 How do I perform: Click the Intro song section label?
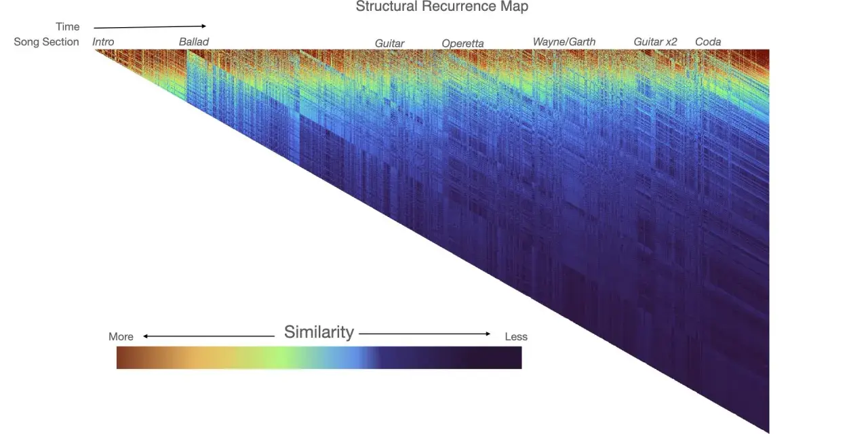pyautogui.click(x=103, y=42)
